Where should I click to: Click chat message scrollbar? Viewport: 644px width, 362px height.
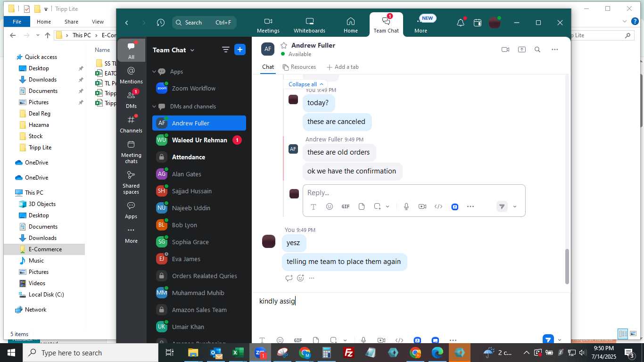click(x=567, y=266)
